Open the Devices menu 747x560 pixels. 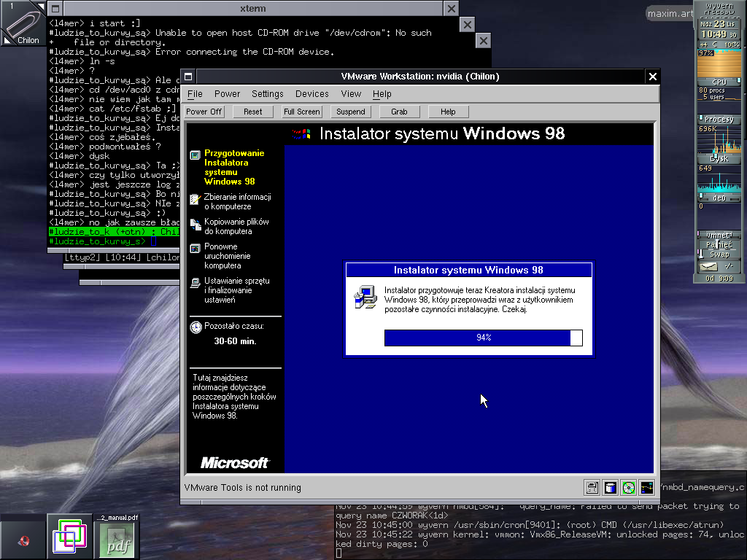pos(311,94)
